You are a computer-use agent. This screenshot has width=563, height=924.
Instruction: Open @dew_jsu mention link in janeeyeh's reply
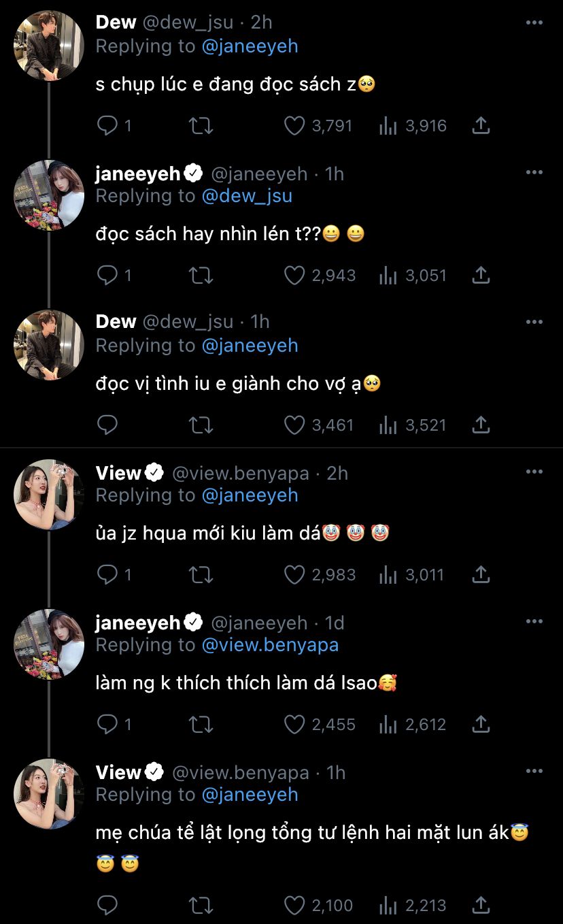point(247,196)
